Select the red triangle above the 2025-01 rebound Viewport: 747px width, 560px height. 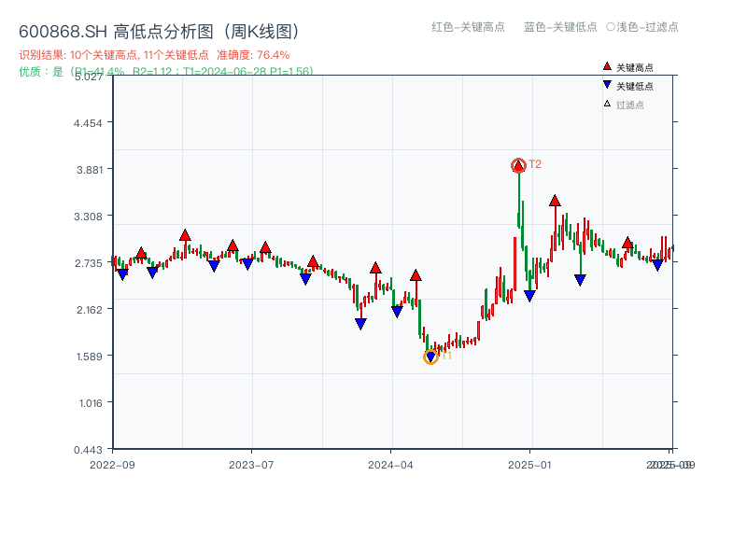coord(556,199)
